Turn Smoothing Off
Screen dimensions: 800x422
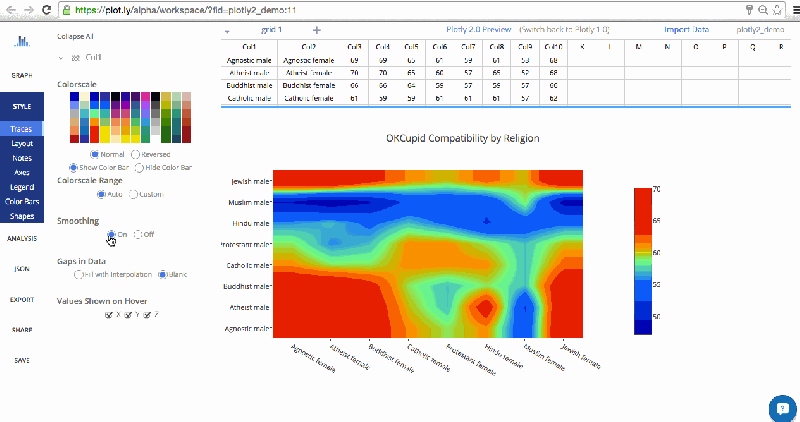coord(138,234)
